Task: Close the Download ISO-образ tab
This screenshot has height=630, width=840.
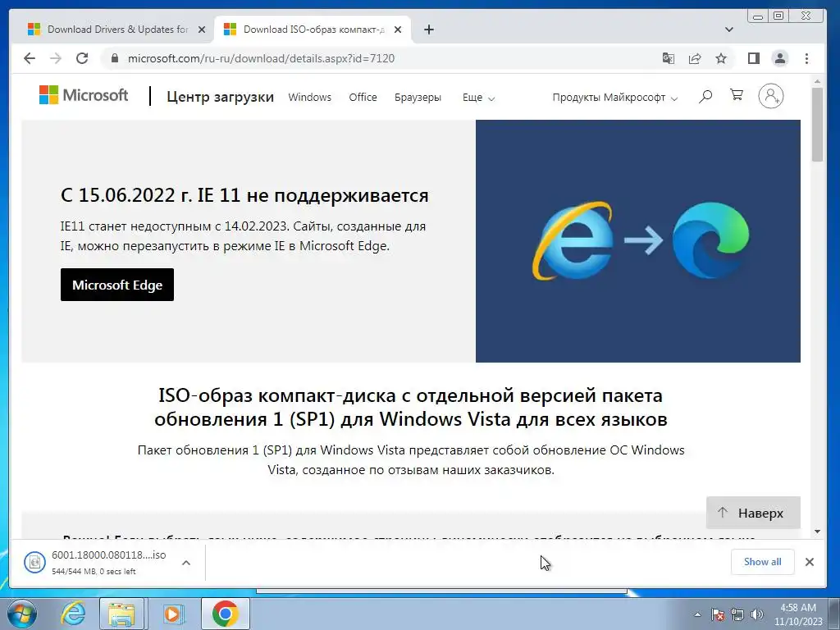Action: coord(398,30)
